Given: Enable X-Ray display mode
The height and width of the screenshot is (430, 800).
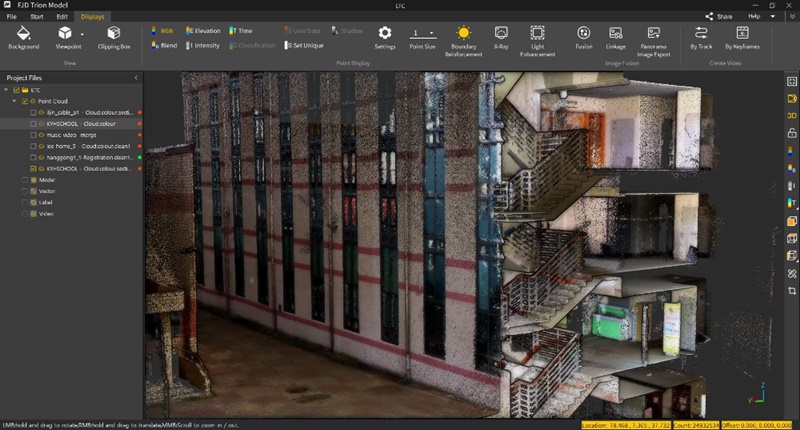Looking at the screenshot, I should click(x=501, y=38).
